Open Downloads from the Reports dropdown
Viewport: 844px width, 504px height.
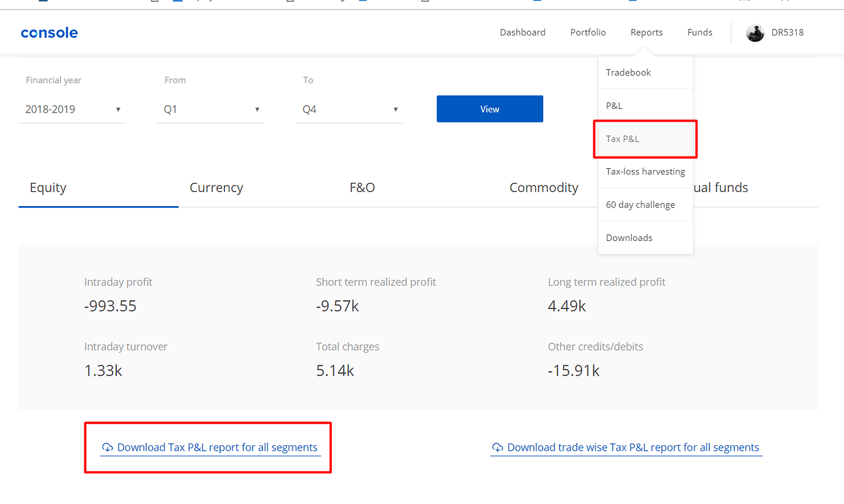coord(629,237)
